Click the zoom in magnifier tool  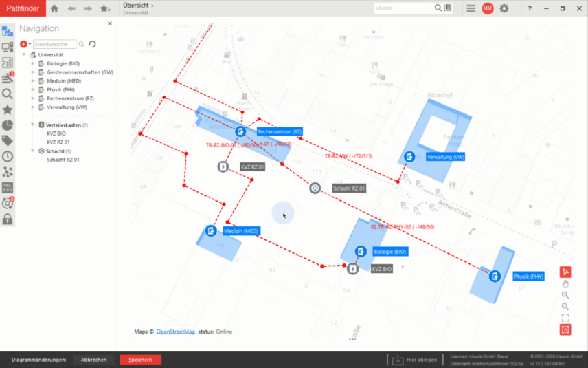pyautogui.click(x=565, y=295)
